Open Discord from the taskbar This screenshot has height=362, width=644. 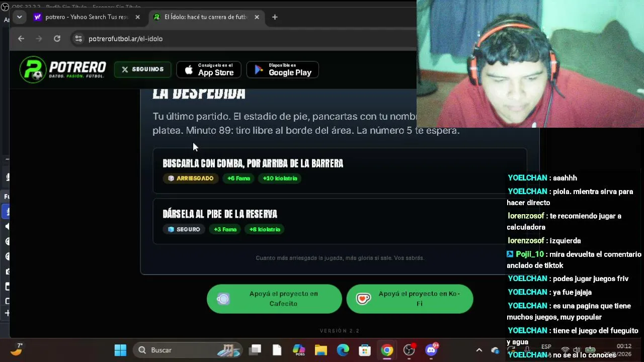(x=431, y=350)
